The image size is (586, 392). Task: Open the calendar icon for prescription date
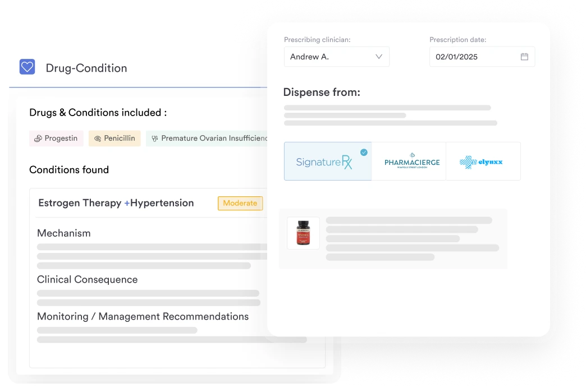coord(524,57)
